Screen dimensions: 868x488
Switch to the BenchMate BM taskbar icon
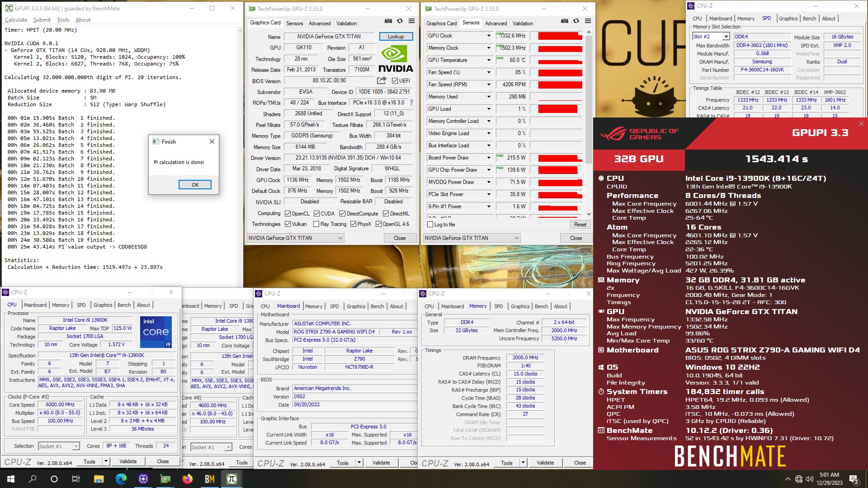coord(210,479)
